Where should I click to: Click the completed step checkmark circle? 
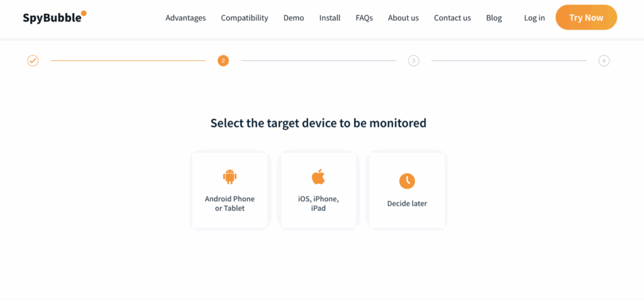(33, 61)
